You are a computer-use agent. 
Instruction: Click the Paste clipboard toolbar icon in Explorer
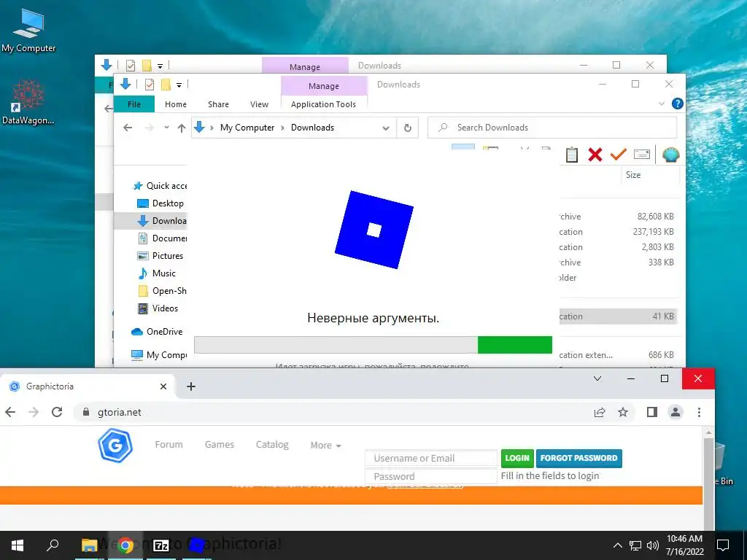pos(572,155)
